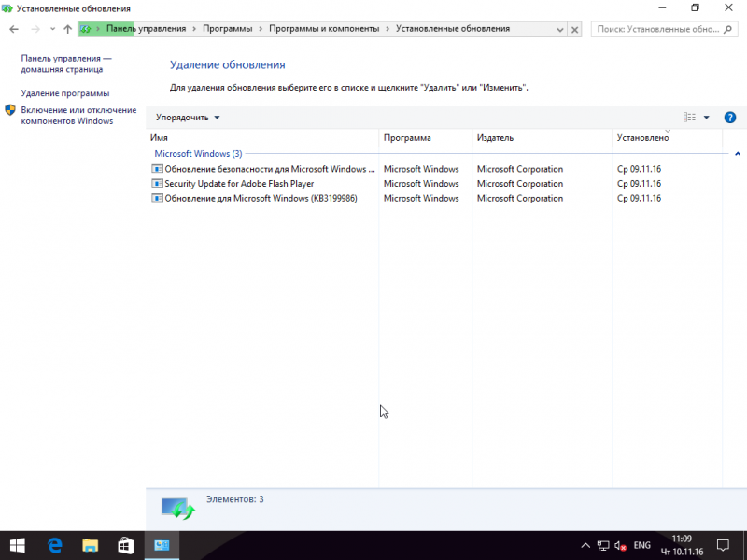Click Microsoft Corporation in Adobe Flash row
This screenshot has width=747, height=560.
[x=520, y=184]
